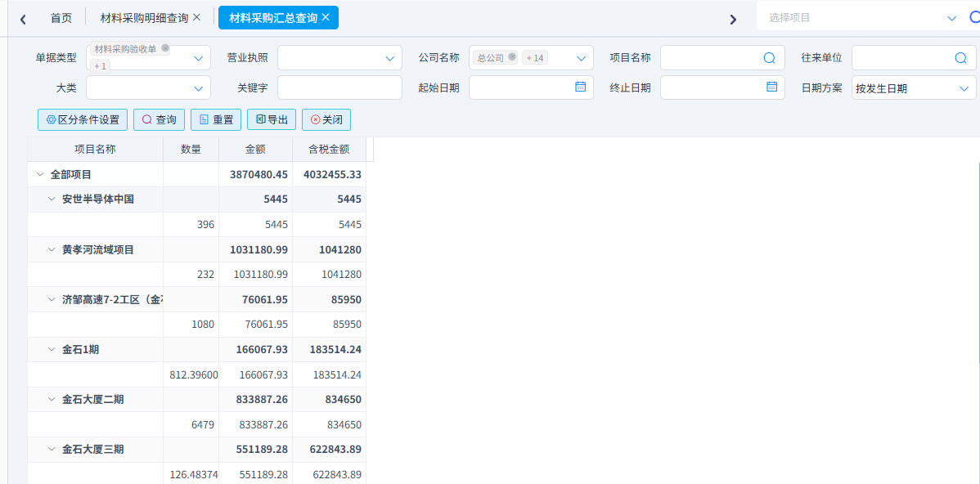Open 区分条件设置 settings

[83, 120]
